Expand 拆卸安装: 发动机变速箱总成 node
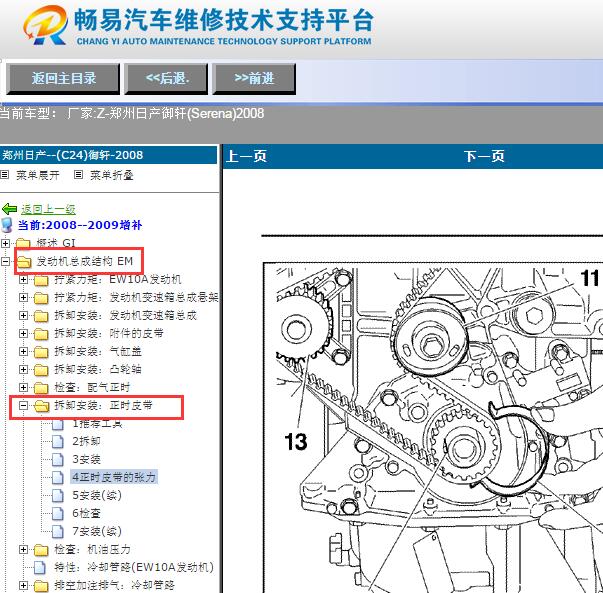The height and width of the screenshot is (593, 603). pos(23,316)
